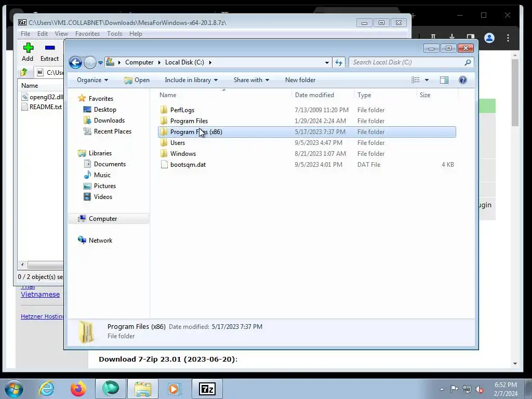Open the Action Center flag icon
This screenshot has height=399, width=532.
point(454,389)
